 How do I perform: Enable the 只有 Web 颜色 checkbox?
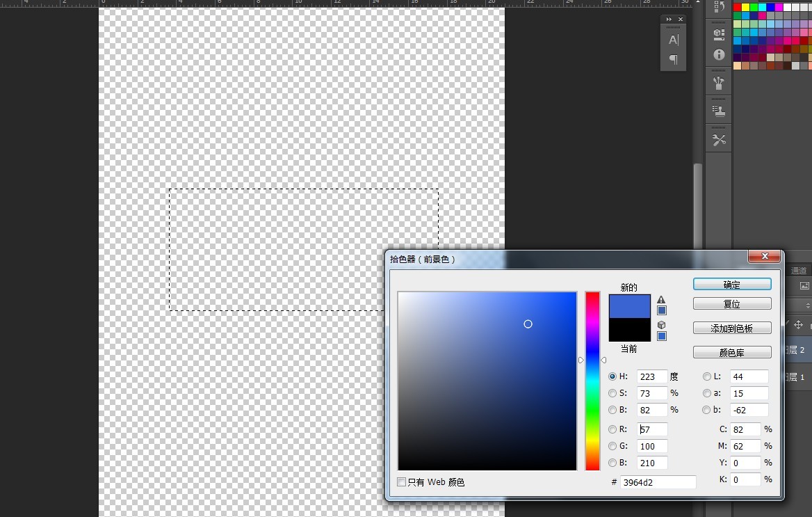pos(401,482)
